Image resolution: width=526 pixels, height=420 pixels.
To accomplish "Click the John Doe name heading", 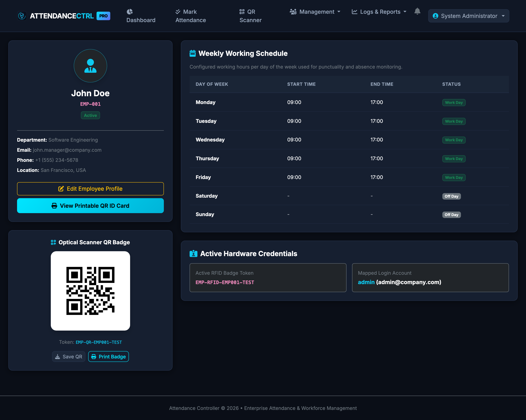I will (90, 93).
